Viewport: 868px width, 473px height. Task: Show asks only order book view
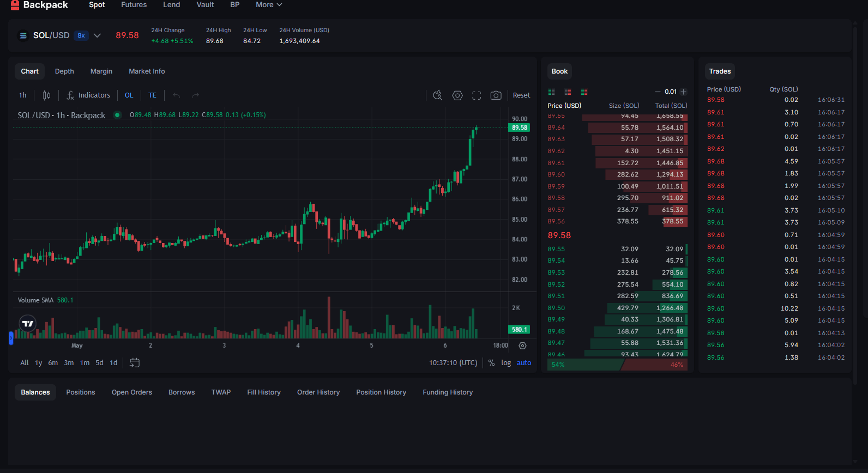[568, 92]
